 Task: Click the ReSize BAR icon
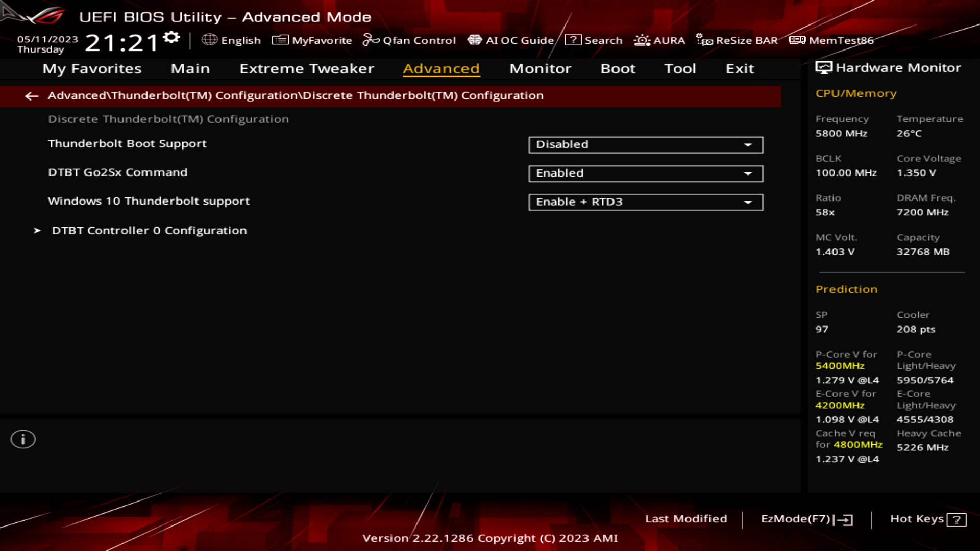point(704,40)
